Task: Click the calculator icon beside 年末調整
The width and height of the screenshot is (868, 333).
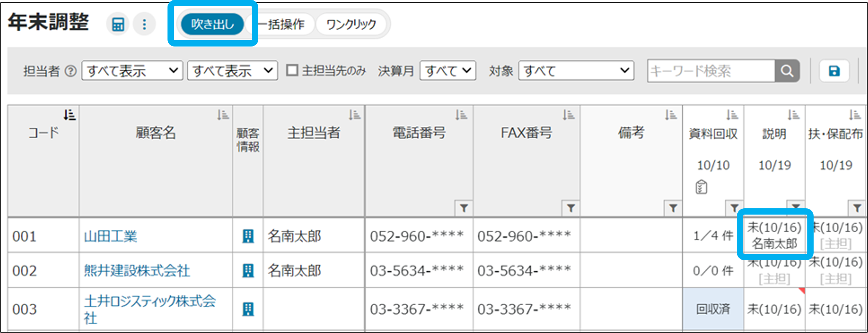Action: (118, 24)
